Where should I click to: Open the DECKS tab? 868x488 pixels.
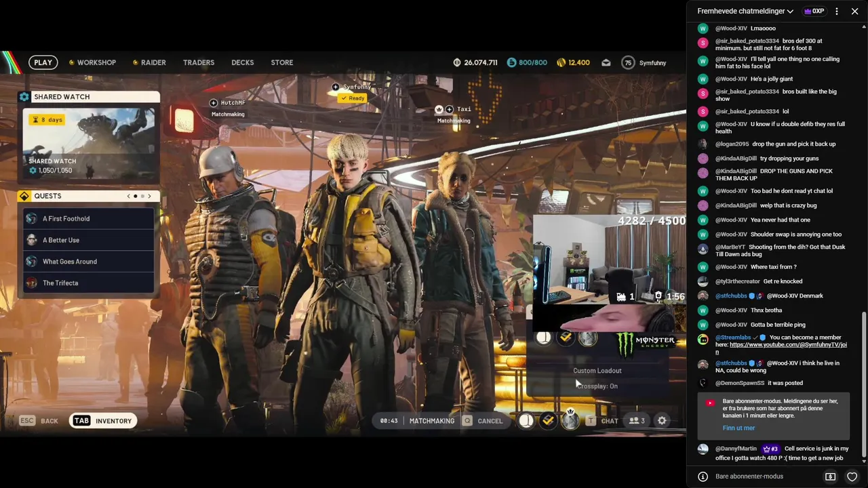click(x=242, y=62)
